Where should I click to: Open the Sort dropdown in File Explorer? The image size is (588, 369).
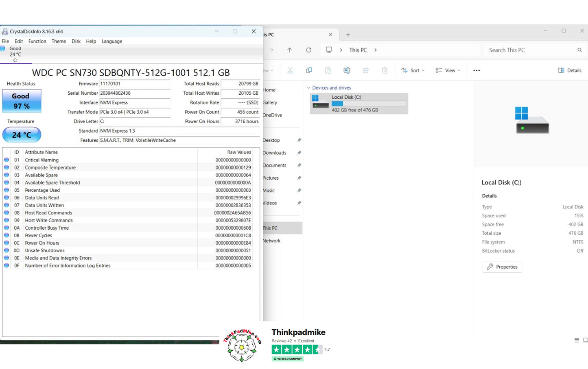(x=413, y=70)
